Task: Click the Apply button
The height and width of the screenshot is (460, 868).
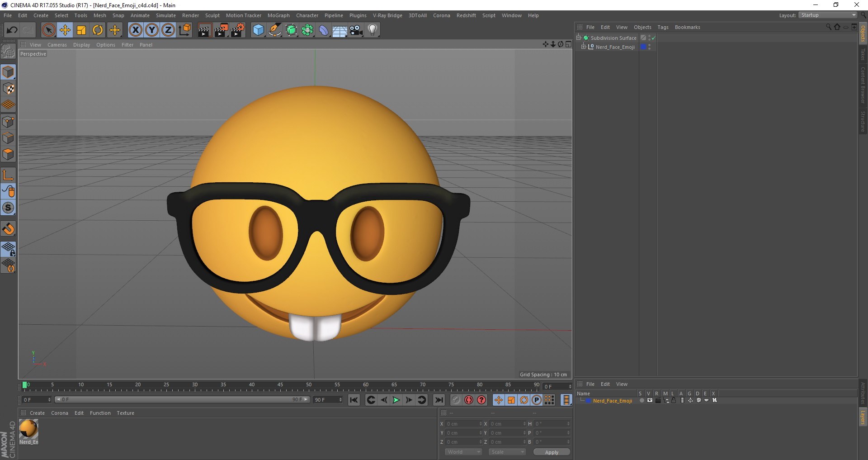Action: (x=552, y=452)
